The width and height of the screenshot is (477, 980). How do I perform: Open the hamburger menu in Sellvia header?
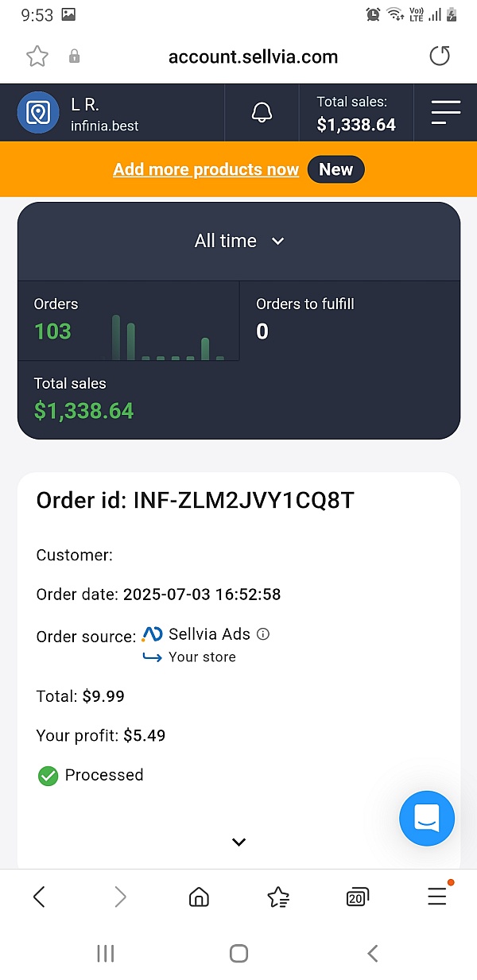tap(445, 113)
